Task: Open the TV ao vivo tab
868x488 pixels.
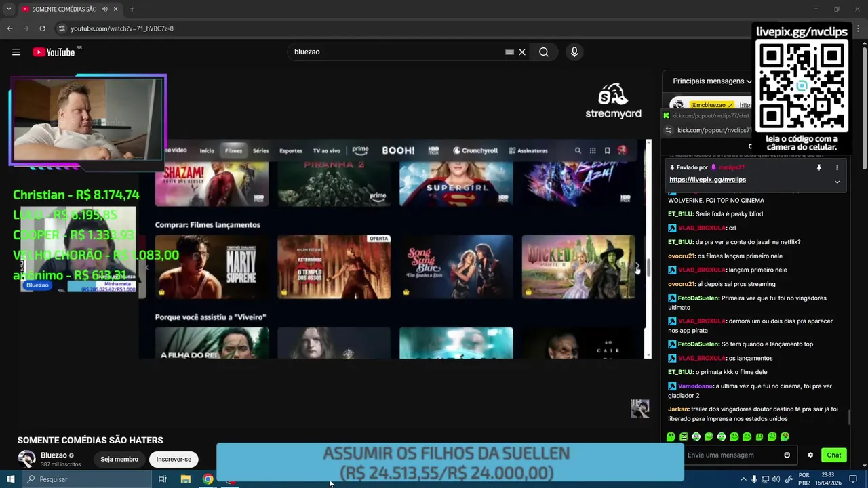Action: [x=326, y=150]
